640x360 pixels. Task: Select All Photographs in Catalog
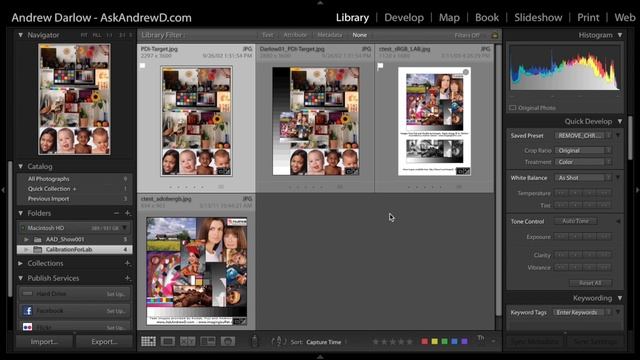(x=75, y=179)
